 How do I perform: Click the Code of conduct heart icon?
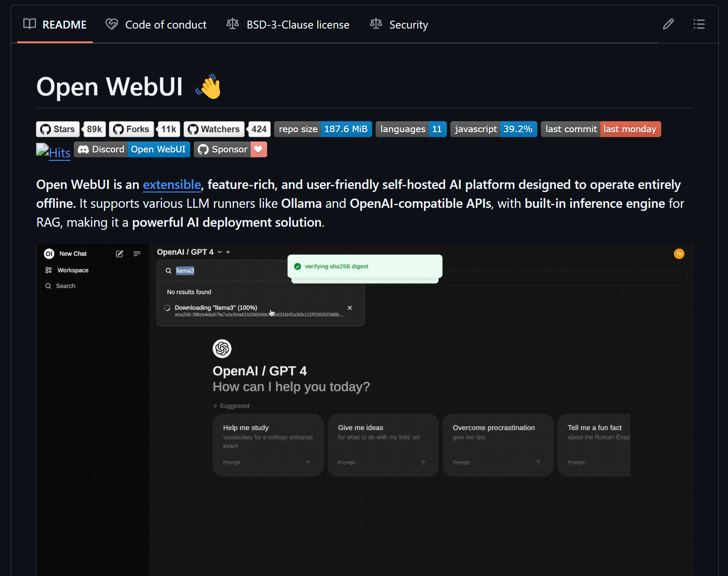coord(112,24)
